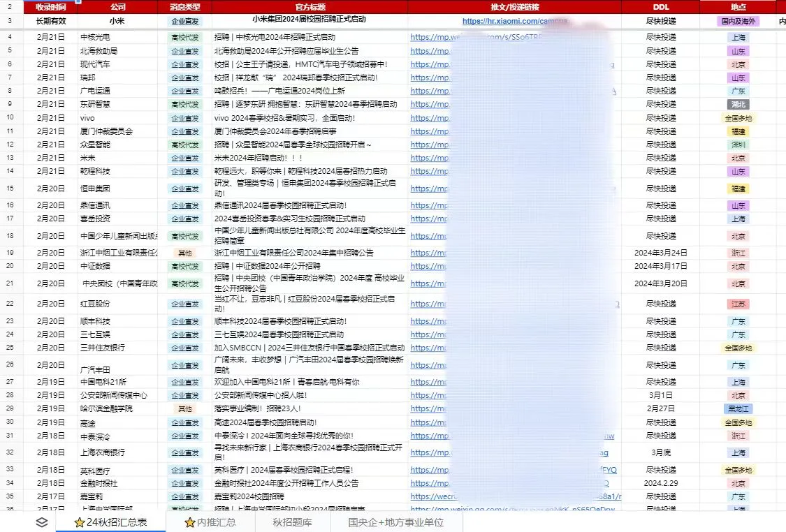Select the 众星智能 company cell
This screenshot has width=786, height=532.
coord(118,145)
